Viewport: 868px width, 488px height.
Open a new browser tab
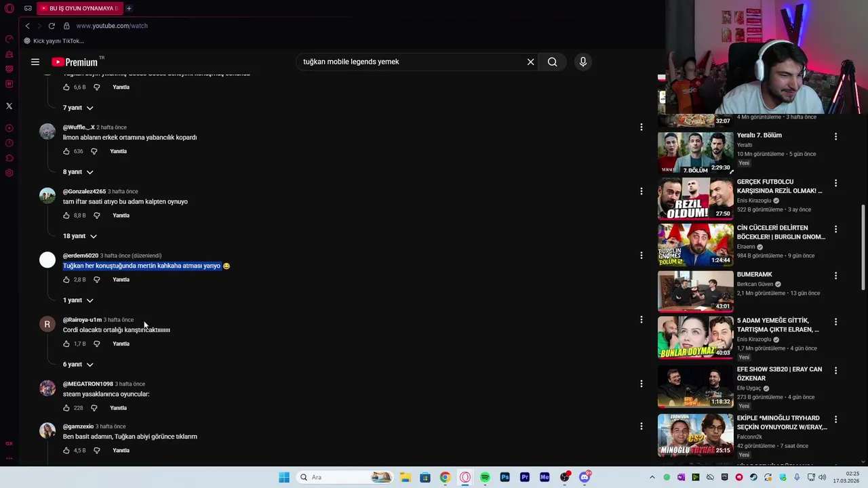coord(129,8)
